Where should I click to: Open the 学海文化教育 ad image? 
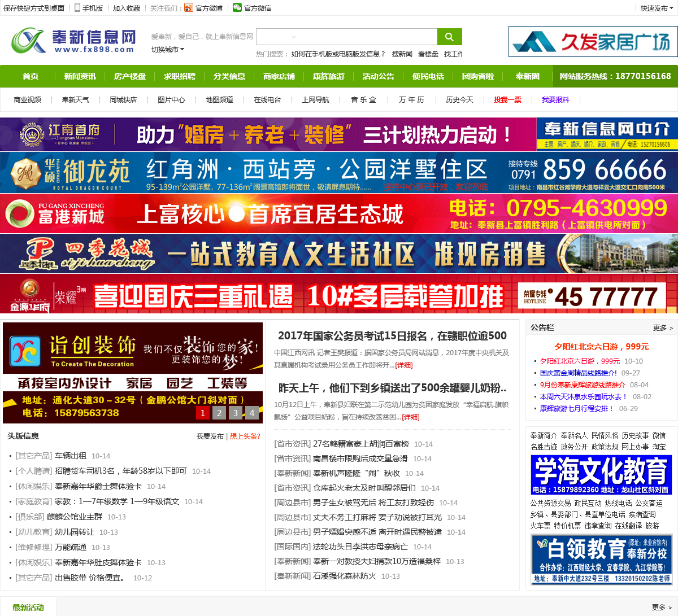click(601, 475)
